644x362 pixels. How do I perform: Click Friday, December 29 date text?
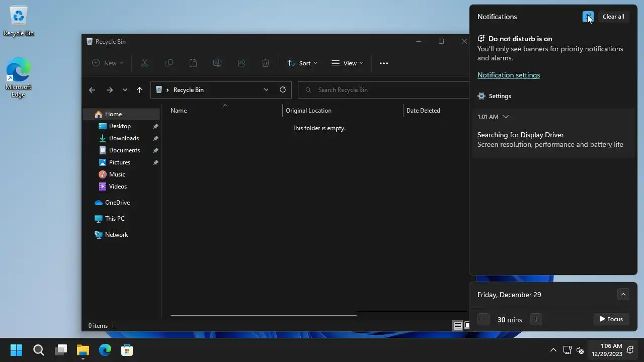pyautogui.click(x=509, y=295)
